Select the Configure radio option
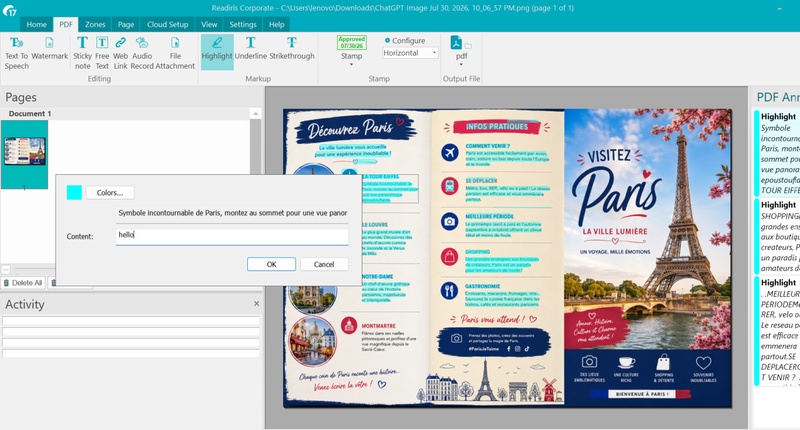The width and height of the screenshot is (800, 430). (387, 40)
